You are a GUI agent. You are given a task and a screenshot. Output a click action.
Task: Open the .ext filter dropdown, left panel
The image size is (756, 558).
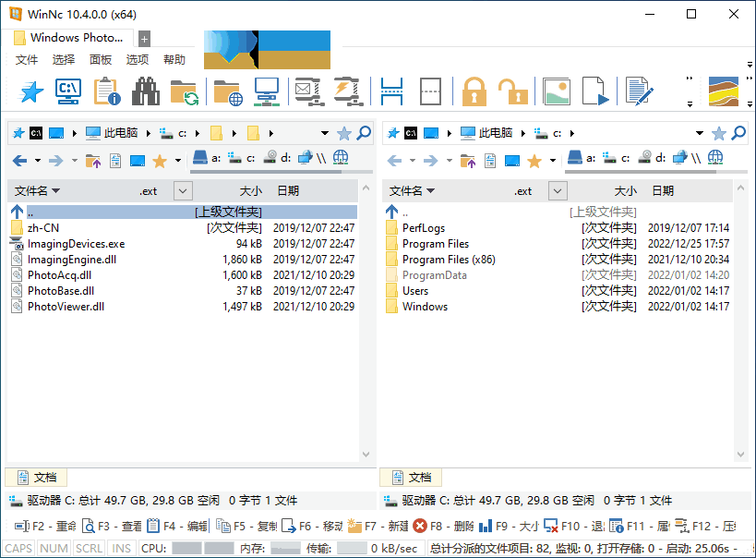pyautogui.click(x=183, y=191)
